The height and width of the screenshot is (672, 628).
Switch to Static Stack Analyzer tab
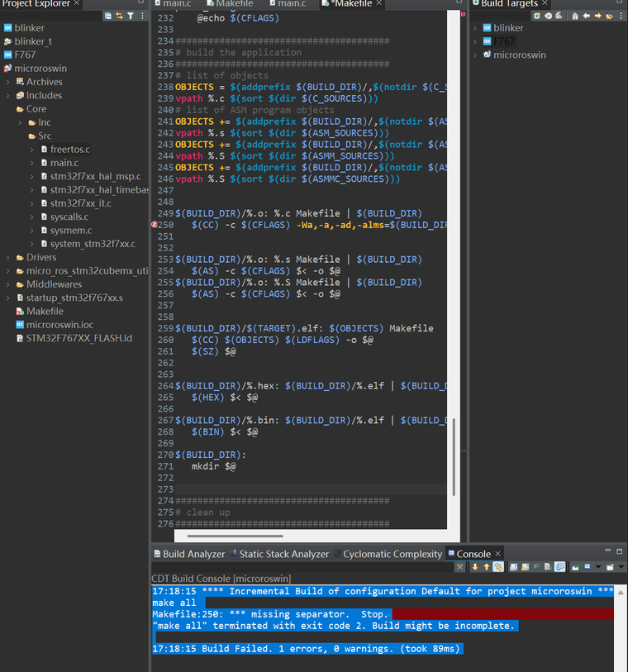click(280, 554)
